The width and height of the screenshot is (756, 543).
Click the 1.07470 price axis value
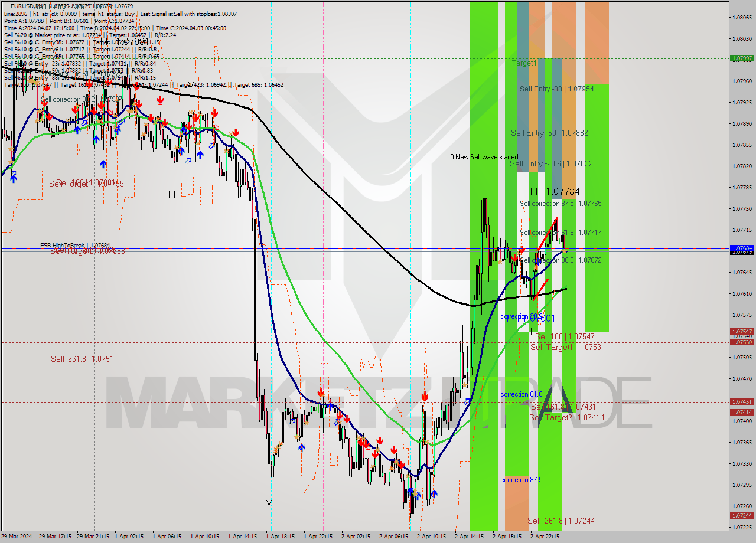[742, 378]
